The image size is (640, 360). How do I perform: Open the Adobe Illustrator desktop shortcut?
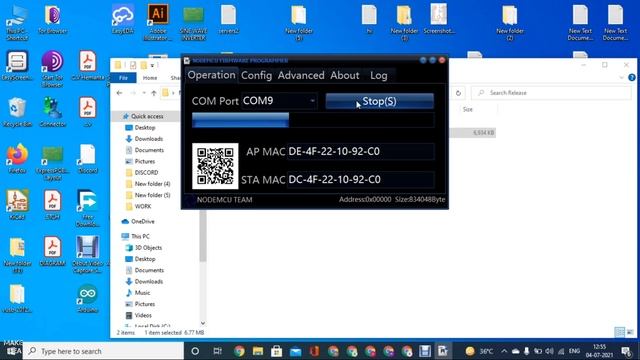point(158,22)
